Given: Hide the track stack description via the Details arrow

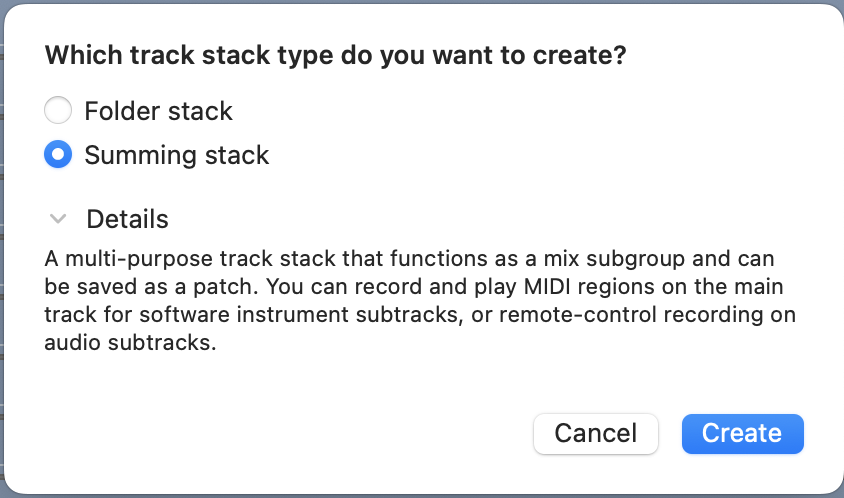Looking at the screenshot, I should coord(59,219).
